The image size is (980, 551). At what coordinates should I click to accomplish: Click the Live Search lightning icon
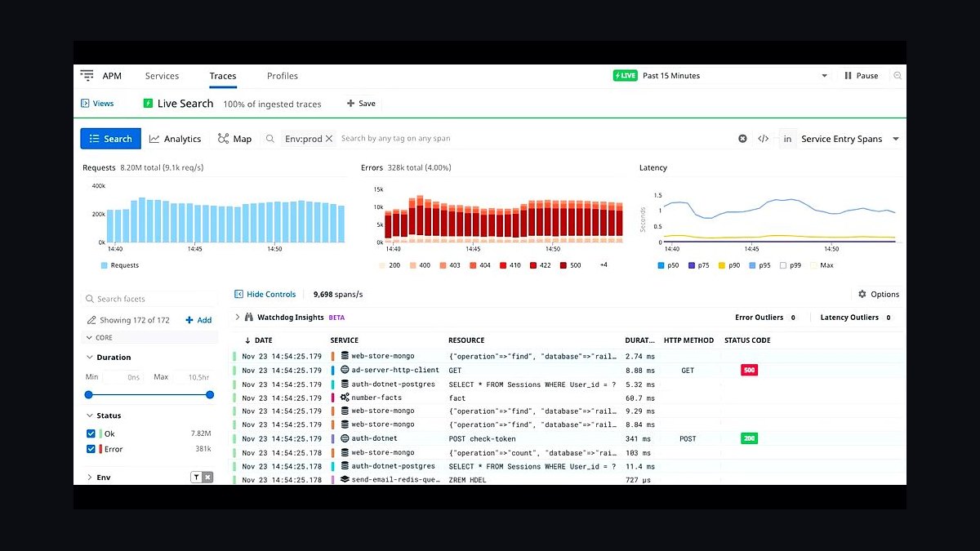click(148, 104)
